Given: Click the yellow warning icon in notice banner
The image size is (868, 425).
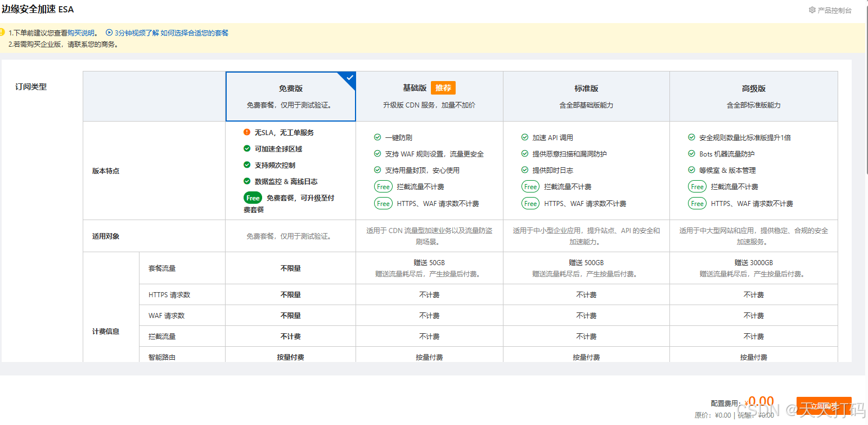Looking at the screenshot, I should tap(2, 32).
